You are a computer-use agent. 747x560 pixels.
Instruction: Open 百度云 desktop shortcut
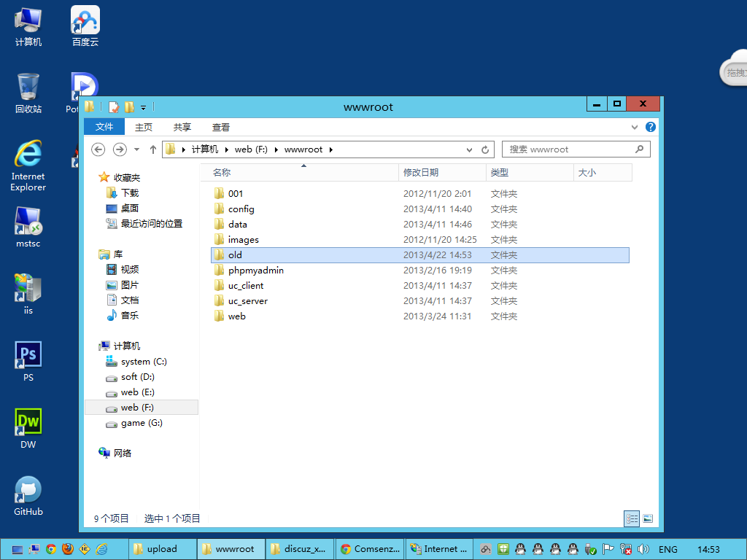85,26
